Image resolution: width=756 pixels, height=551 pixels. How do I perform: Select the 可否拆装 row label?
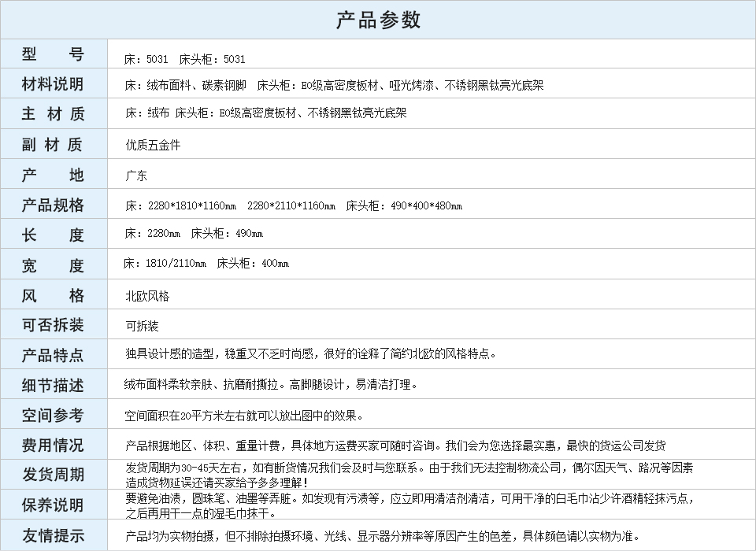(53, 325)
